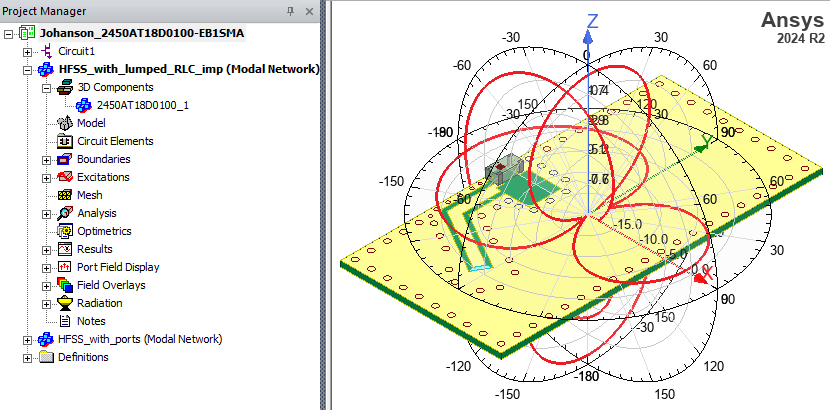
Task: Expand the Radiation node
Action: 47,304
